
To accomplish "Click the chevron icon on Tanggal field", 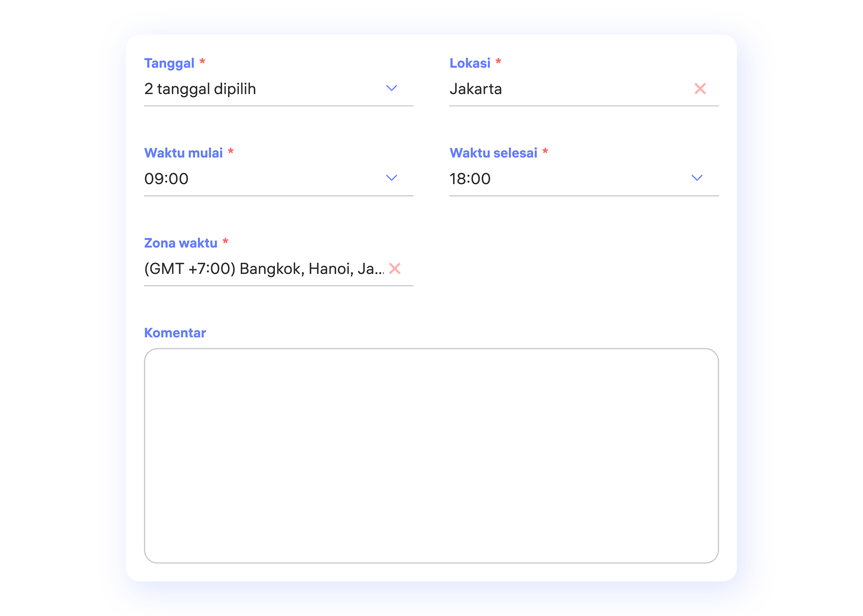I will click(392, 88).
